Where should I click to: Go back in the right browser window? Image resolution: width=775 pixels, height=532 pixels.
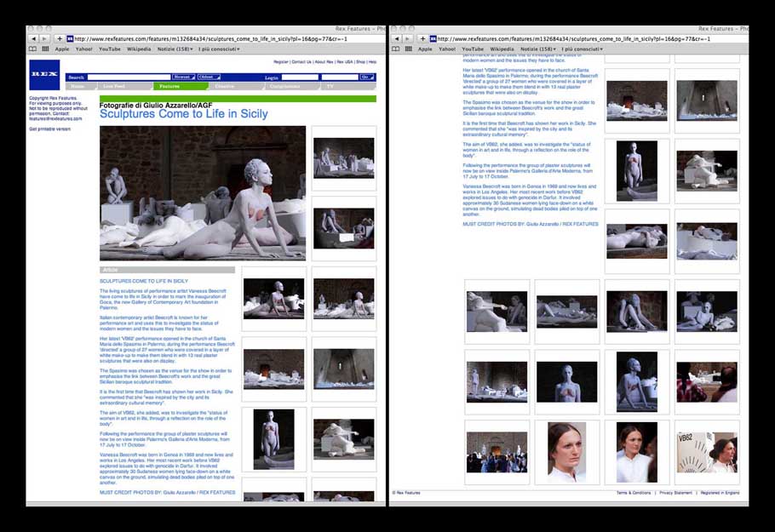pyautogui.click(x=396, y=38)
